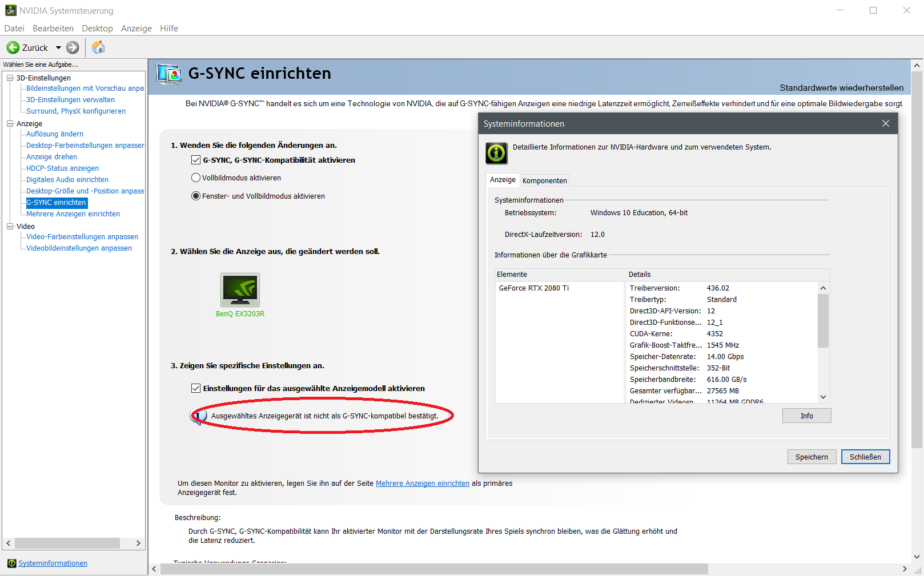Click the NVIDIA info icon in Systeminformationen dialog
This screenshot has width=924, height=576.
(496, 153)
